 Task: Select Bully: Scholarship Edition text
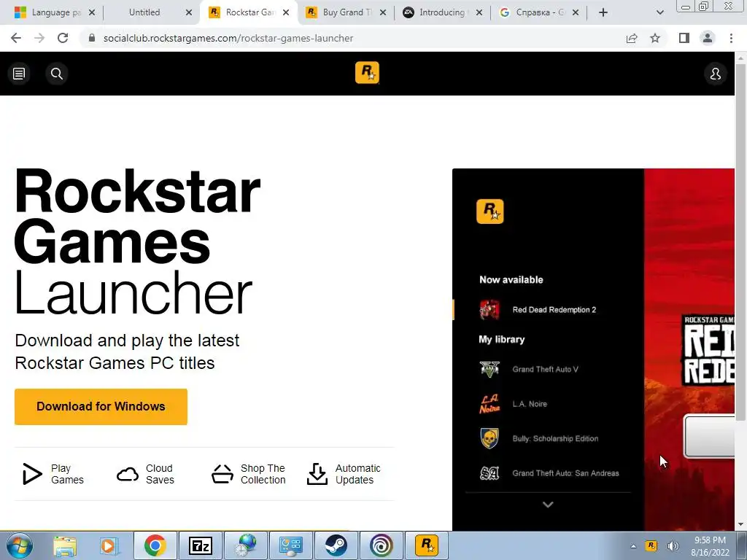tap(555, 438)
